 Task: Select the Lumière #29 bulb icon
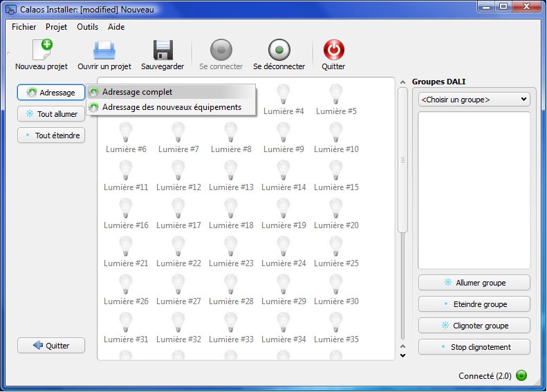284,285
